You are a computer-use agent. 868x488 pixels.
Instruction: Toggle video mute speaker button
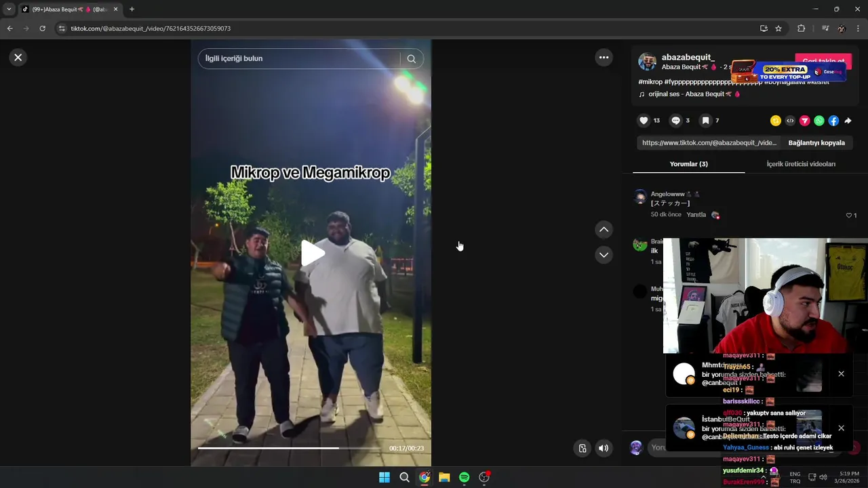pyautogui.click(x=604, y=448)
